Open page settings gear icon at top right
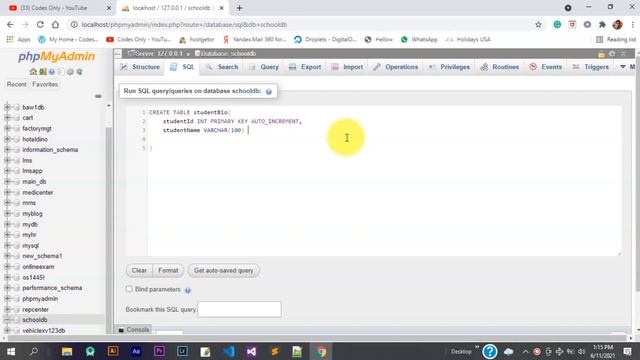The height and width of the screenshot is (360, 640). (x=612, y=54)
